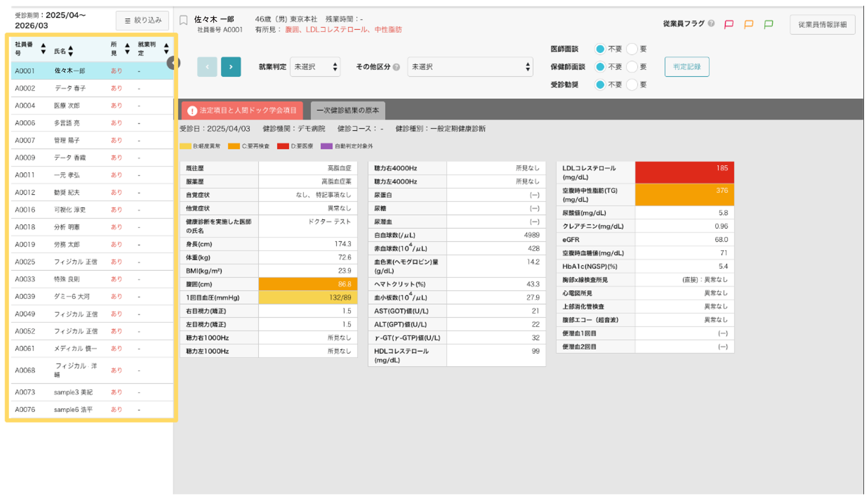Select employee row A0019 労務 太郎

pos(92,245)
